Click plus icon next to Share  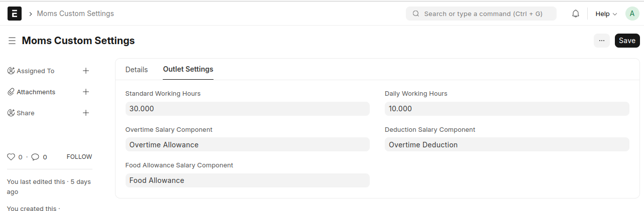[86, 113]
